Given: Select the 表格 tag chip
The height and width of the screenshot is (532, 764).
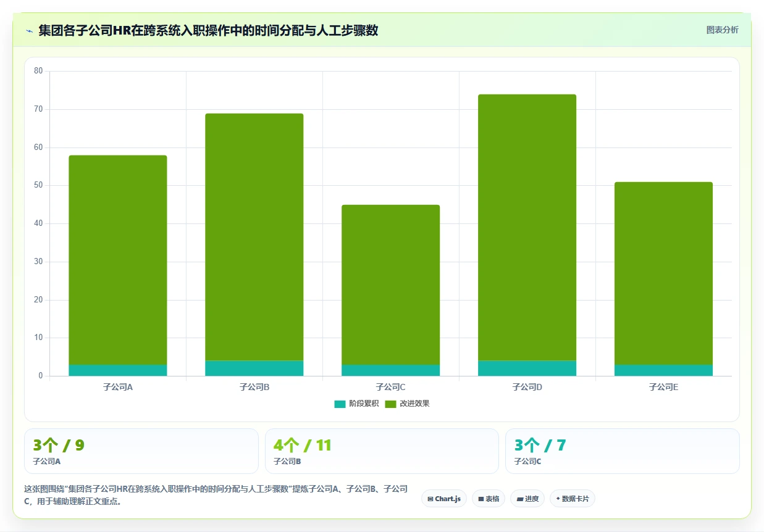Looking at the screenshot, I should click(x=489, y=499).
